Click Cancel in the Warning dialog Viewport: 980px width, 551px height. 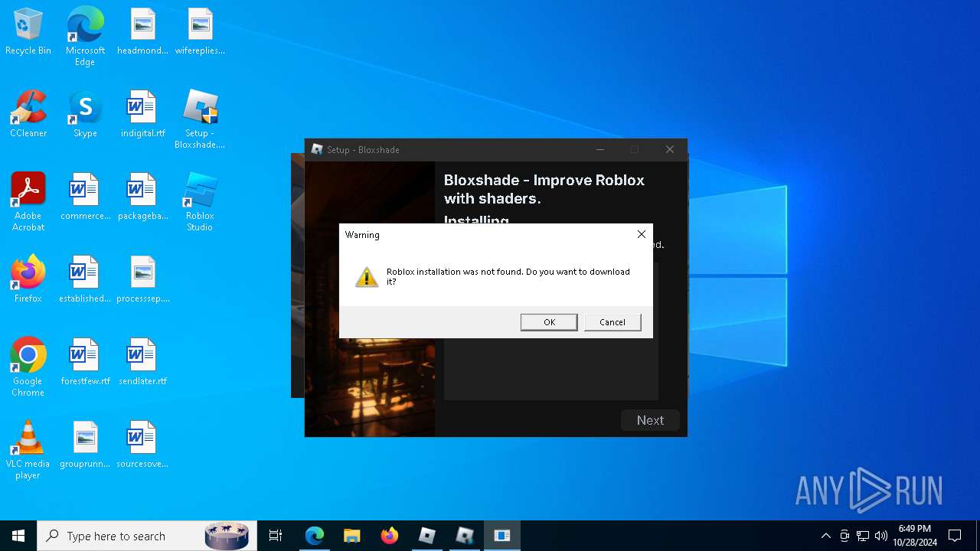612,322
